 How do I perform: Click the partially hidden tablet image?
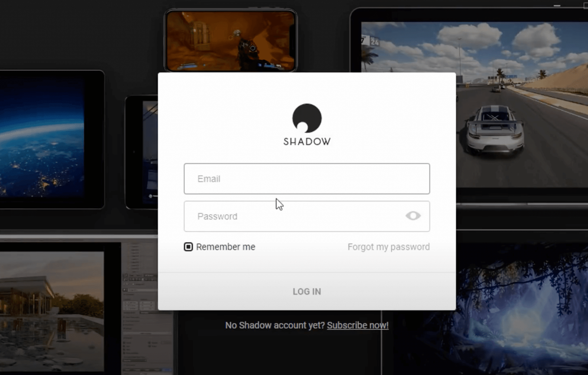[142, 152]
